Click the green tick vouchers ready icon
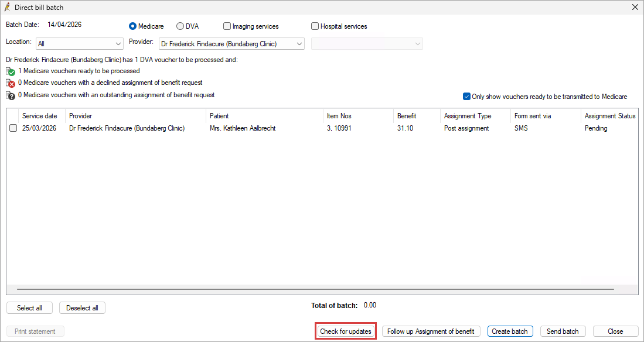This screenshot has height=342, width=644. click(11, 71)
